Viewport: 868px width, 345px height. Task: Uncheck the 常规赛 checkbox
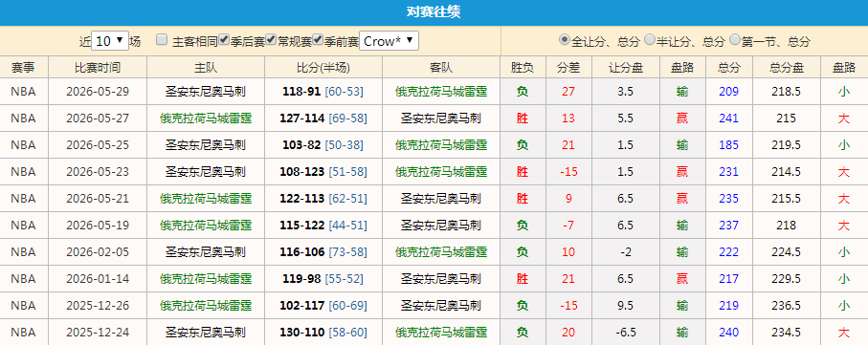[271, 40]
